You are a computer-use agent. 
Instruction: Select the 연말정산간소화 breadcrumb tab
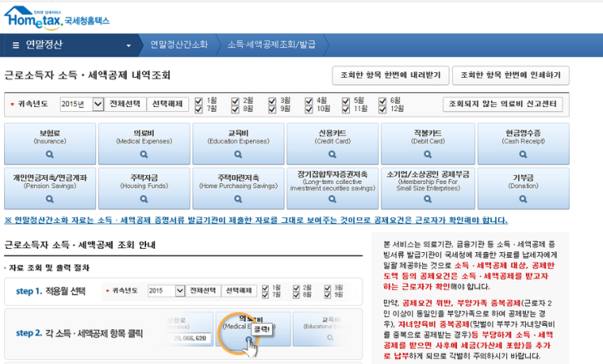click(x=179, y=45)
